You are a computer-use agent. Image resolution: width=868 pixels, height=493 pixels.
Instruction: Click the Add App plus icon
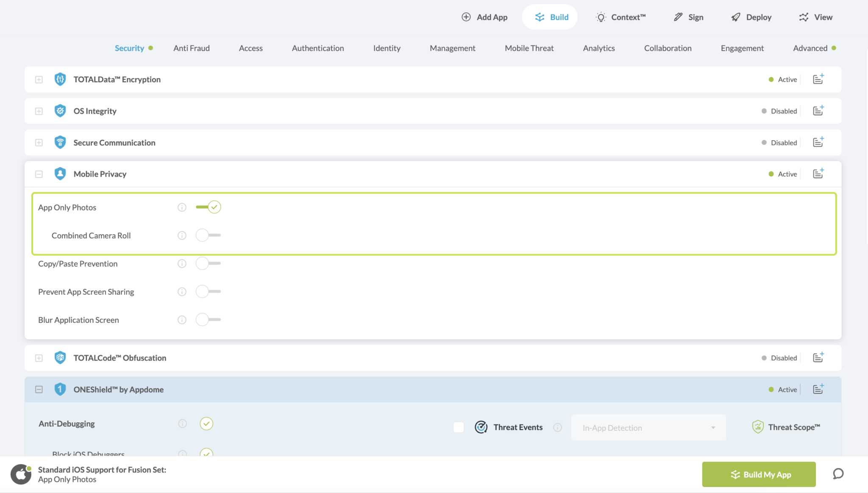pyautogui.click(x=466, y=17)
